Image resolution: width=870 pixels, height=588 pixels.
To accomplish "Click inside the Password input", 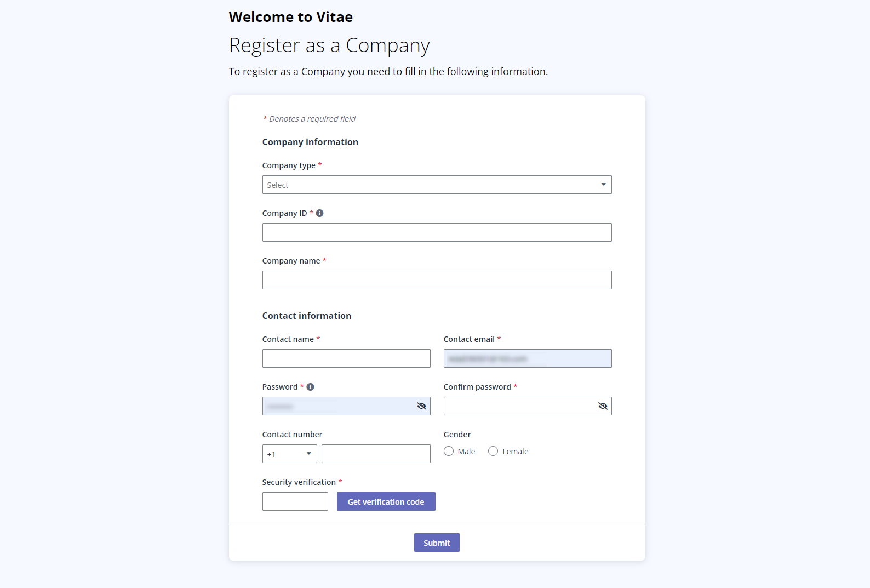I will click(x=340, y=406).
